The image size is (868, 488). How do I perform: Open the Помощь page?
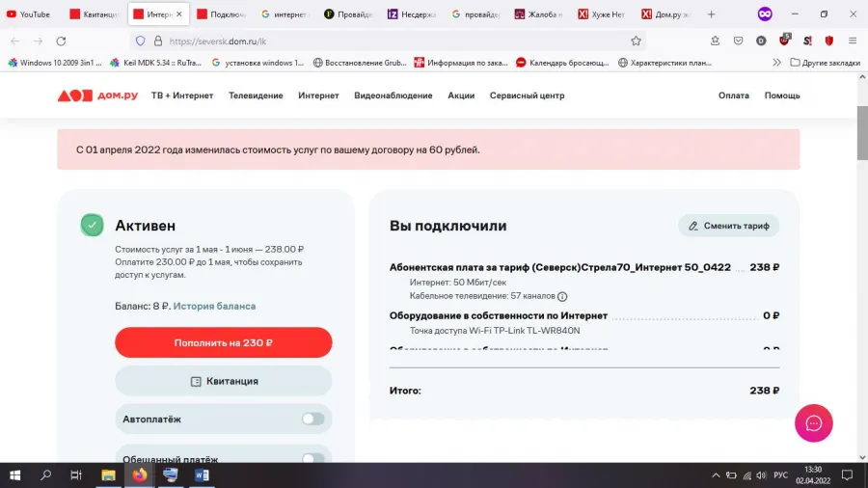pyautogui.click(x=782, y=95)
